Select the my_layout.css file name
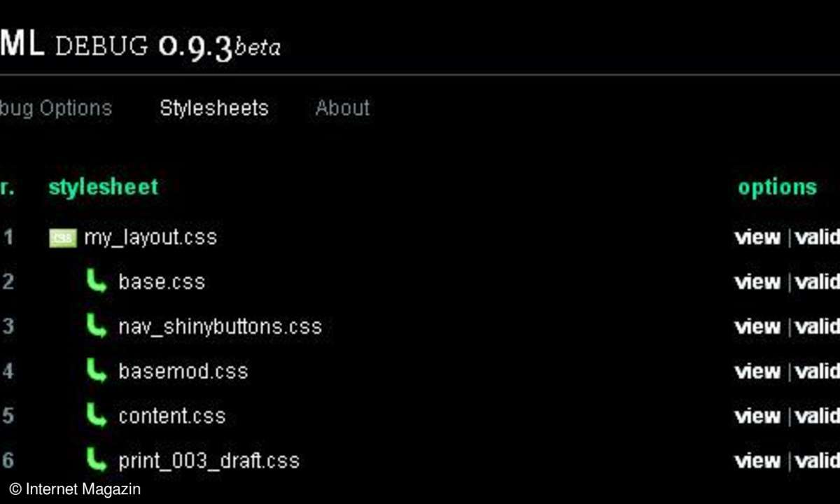The width and height of the screenshot is (840, 504). [x=150, y=238]
